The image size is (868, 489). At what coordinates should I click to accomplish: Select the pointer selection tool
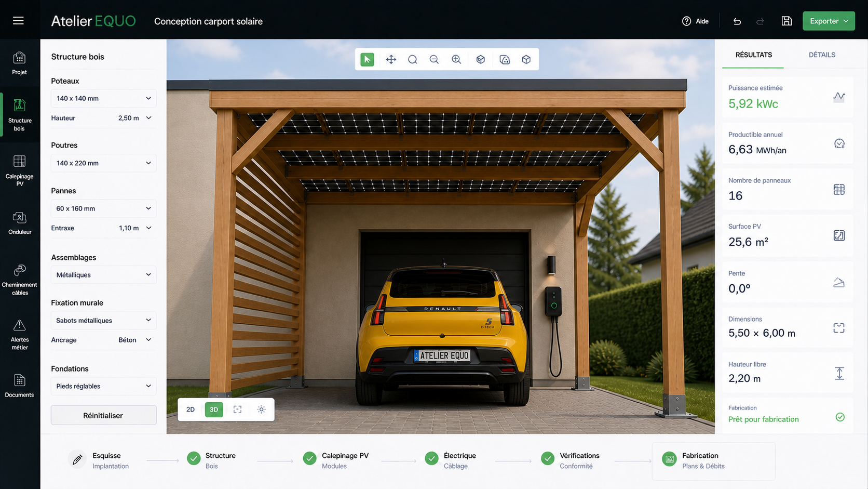point(367,59)
